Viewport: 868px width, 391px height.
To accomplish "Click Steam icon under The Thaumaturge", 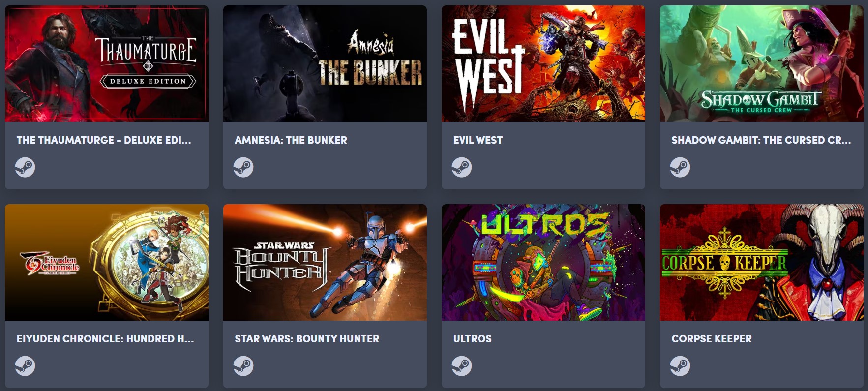I will [x=25, y=167].
